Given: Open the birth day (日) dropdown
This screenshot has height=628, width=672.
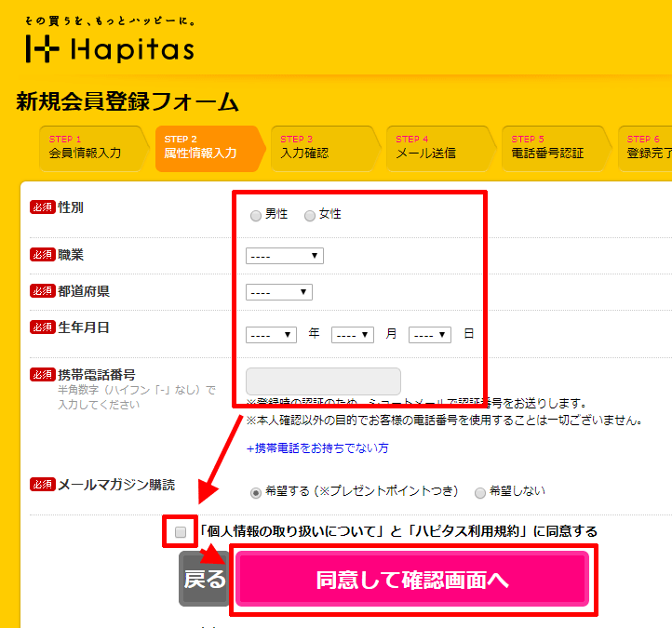Looking at the screenshot, I should [x=429, y=335].
